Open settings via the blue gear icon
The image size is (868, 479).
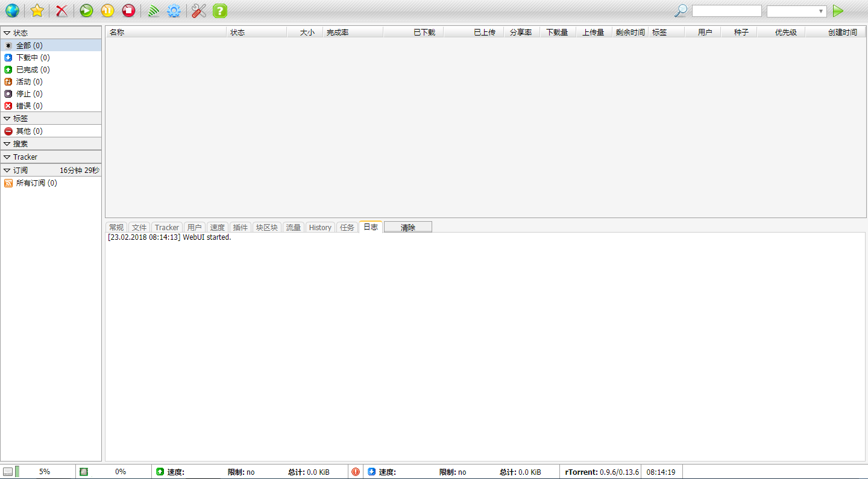click(x=174, y=10)
